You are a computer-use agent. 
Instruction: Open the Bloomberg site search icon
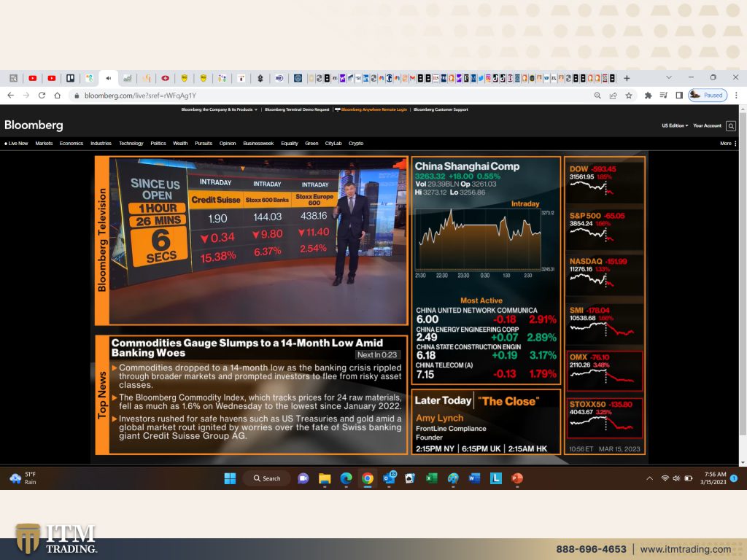point(731,125)
